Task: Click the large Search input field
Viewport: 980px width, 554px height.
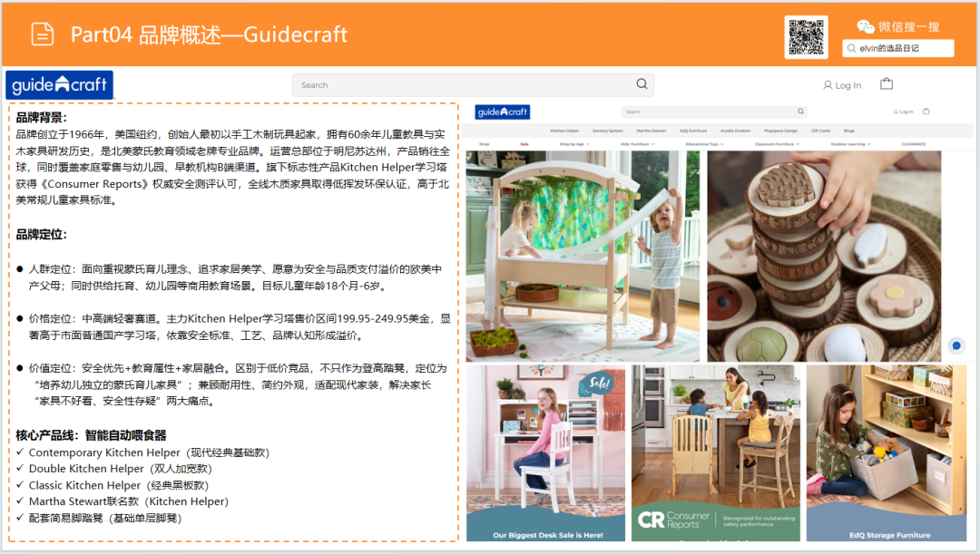Action: 473,85
